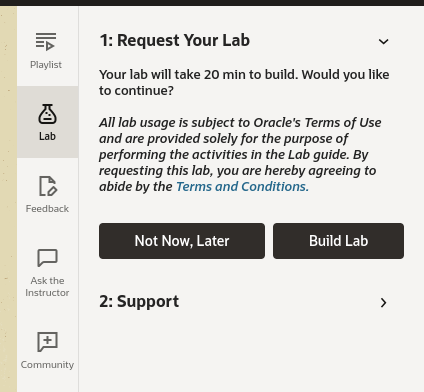Click the Playlist text label in sidebar

coord(46,65)
